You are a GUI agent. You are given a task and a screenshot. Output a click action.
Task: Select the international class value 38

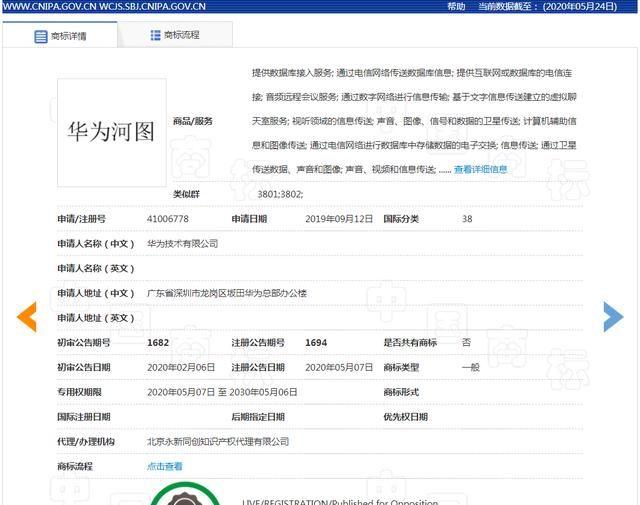point(467,219)
